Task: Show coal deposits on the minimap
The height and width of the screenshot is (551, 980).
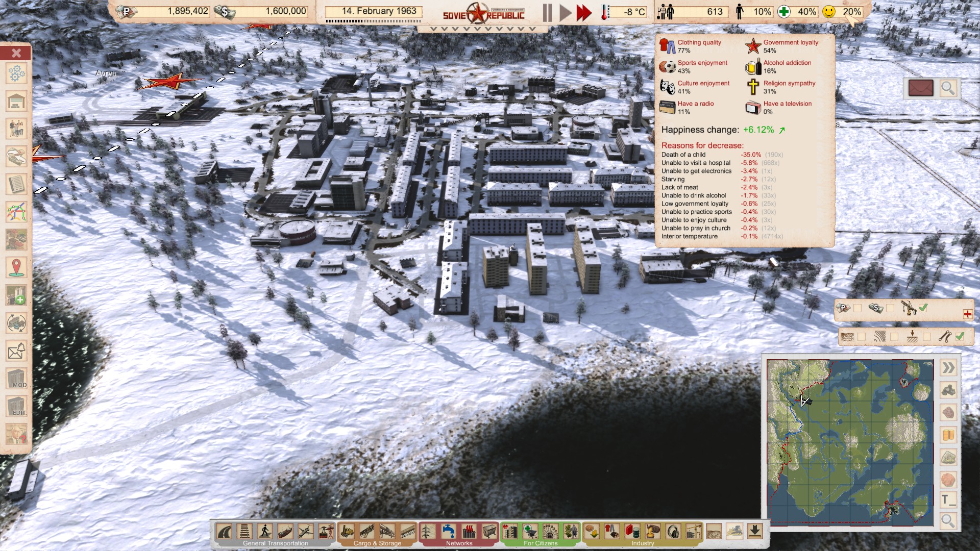Action: point(948,390)
